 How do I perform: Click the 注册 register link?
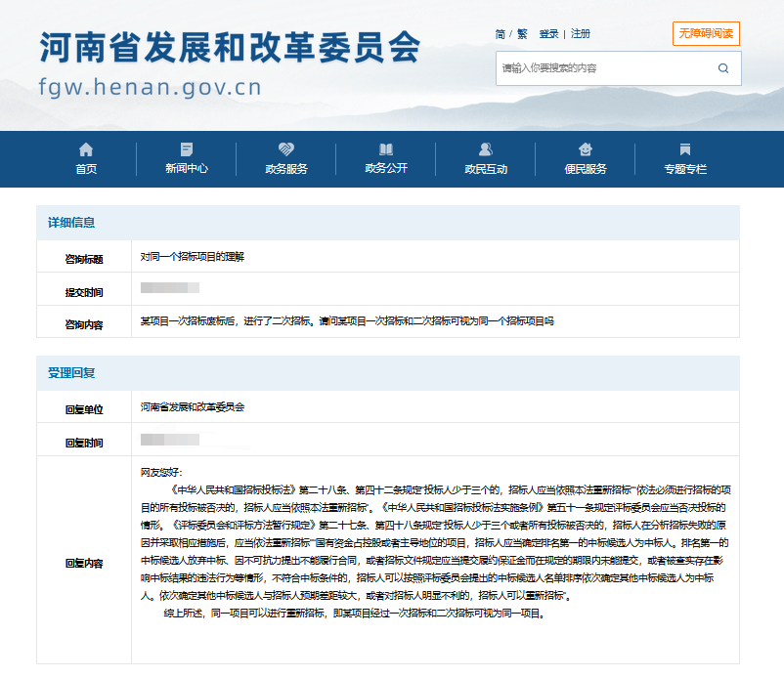[579, 32]
